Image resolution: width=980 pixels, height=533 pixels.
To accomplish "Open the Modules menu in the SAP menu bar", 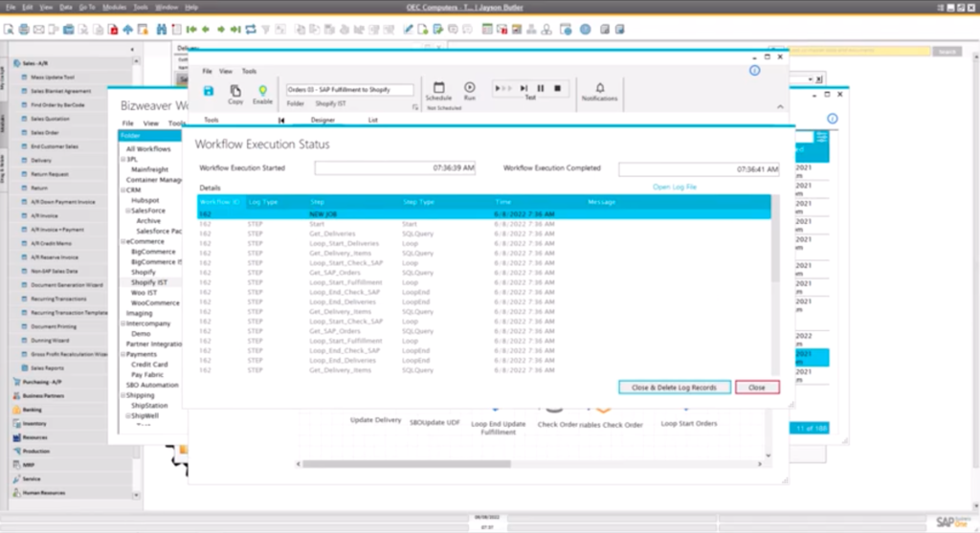I will (x=114, y=8).
